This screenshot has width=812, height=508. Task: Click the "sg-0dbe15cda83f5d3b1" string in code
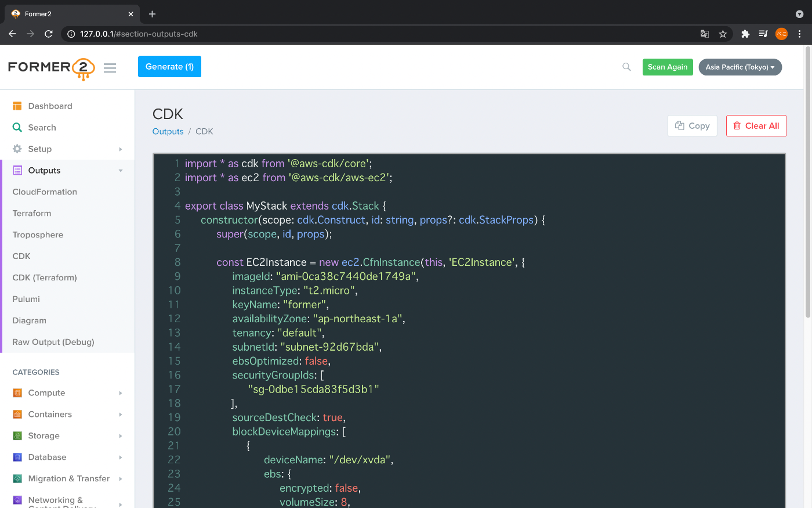314,389
